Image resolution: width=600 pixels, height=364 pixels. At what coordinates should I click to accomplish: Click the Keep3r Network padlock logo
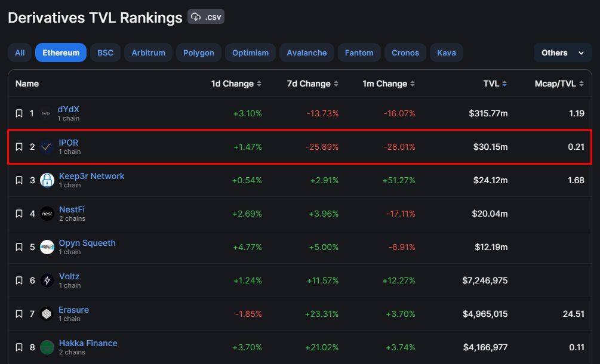pyautogui.click(x=47, y=180)
